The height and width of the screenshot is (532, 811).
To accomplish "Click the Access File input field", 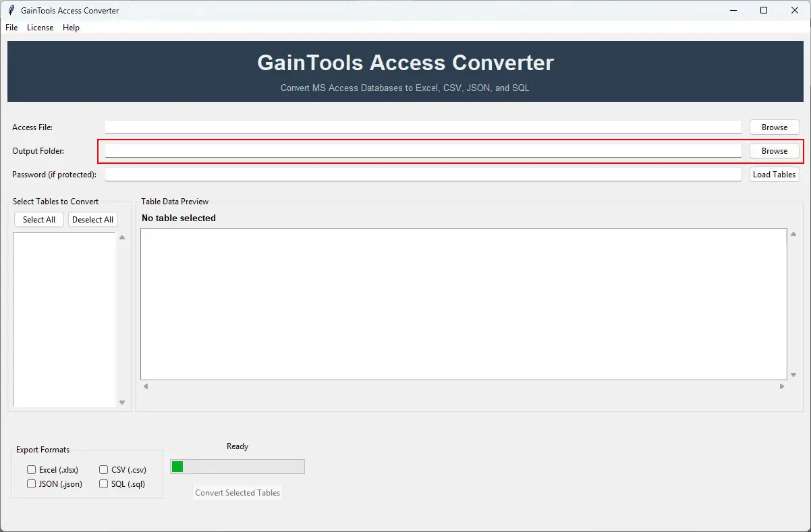I will (423, 127).
